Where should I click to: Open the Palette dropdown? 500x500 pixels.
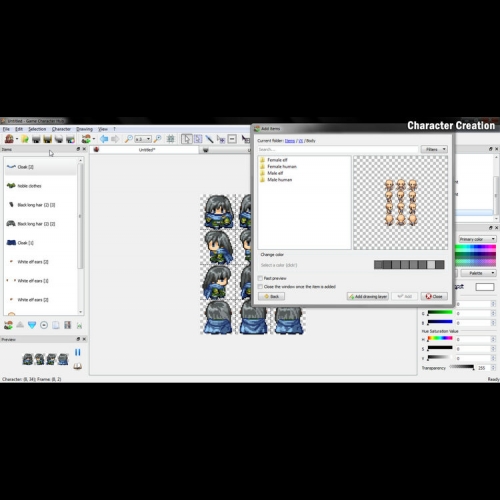click(x=479, y=273)
